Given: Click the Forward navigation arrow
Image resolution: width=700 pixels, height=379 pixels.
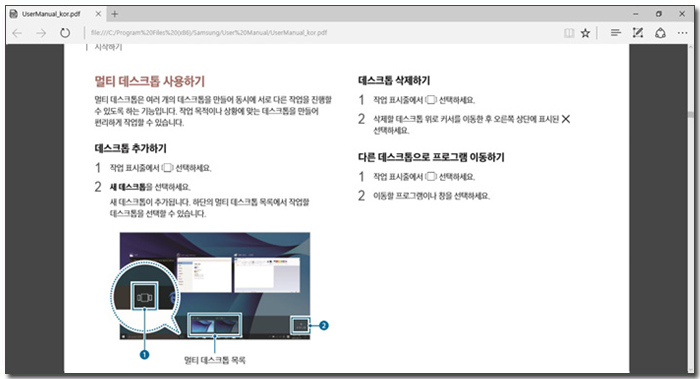Looking at the screenshot, I should click(41, 33).
